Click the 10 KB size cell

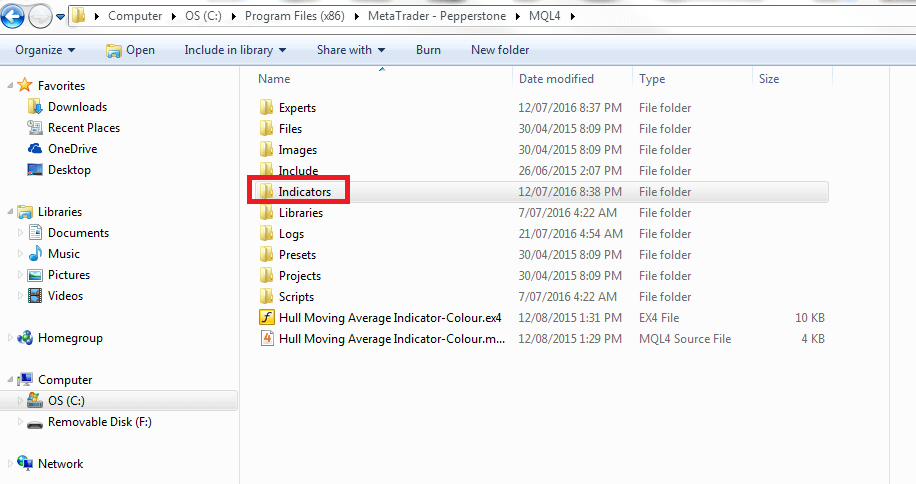pos(810,318)
